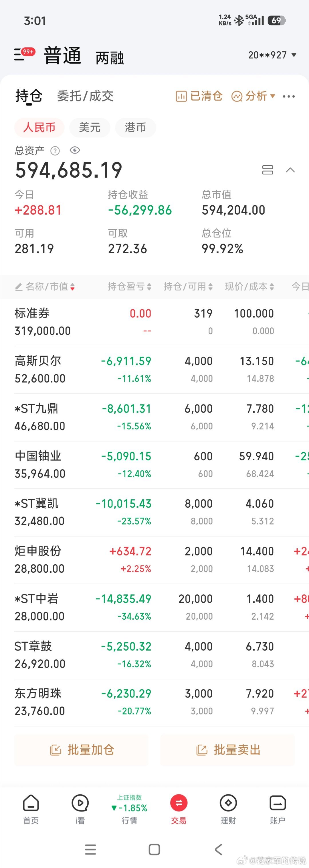Select 人民币 currency filter
The width and height of the screenshot is (309, 868).
pos(39,127)
